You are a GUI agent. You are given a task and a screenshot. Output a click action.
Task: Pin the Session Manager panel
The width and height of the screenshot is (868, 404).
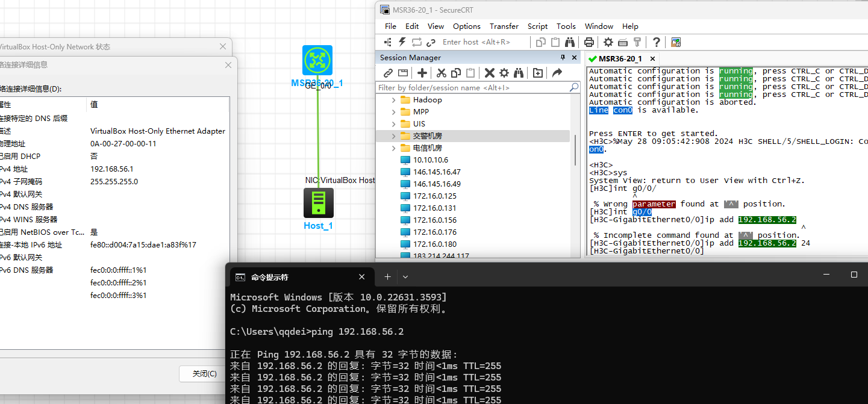[563, 58]
